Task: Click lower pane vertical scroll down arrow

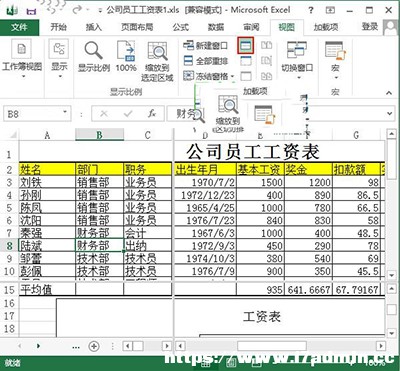Action: (391, 333)
